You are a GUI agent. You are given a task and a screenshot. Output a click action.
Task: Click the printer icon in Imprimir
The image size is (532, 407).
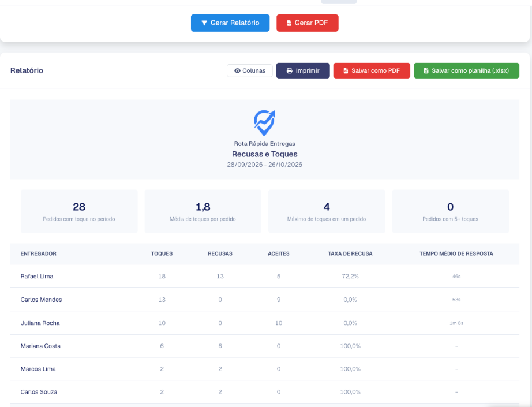point(290,70)
